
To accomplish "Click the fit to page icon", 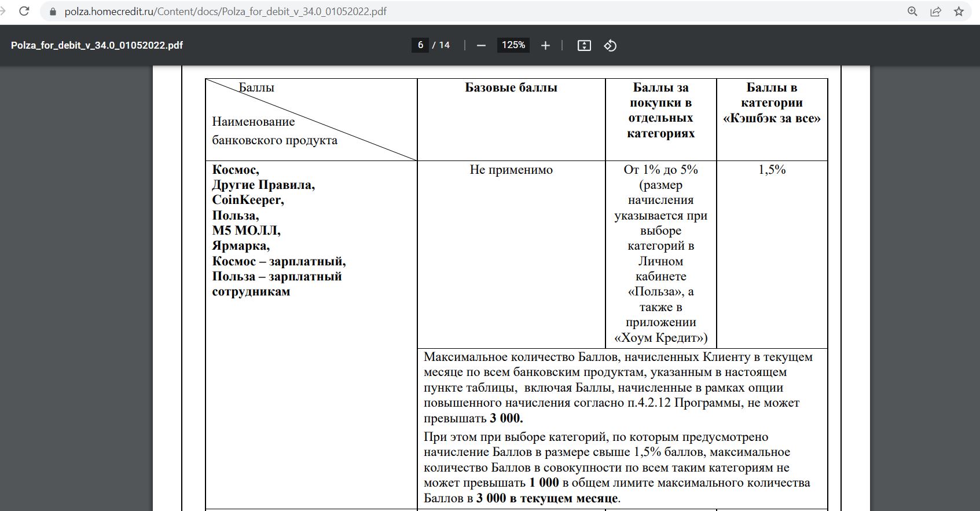I will click(x=584, y=45).
